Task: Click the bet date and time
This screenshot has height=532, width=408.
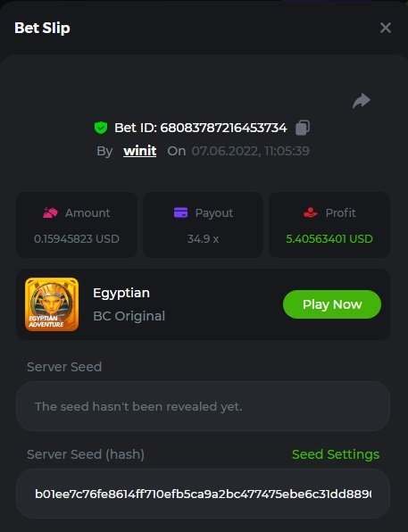Action: (x=251, y=151)
